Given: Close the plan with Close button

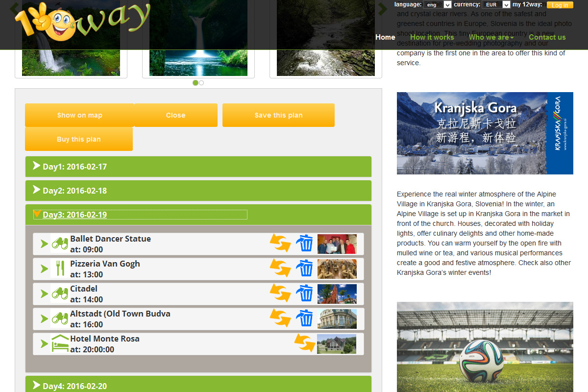Looking at the screenshot, I should click(175, 115).
